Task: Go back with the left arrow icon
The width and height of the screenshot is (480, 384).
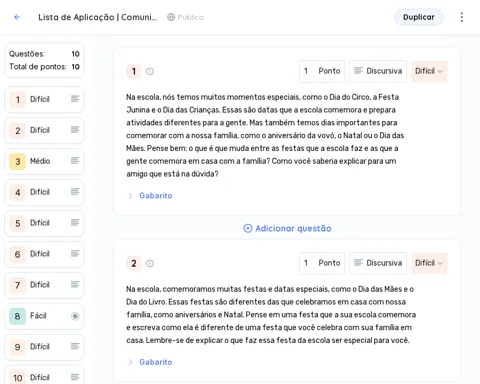Action: 17,17
